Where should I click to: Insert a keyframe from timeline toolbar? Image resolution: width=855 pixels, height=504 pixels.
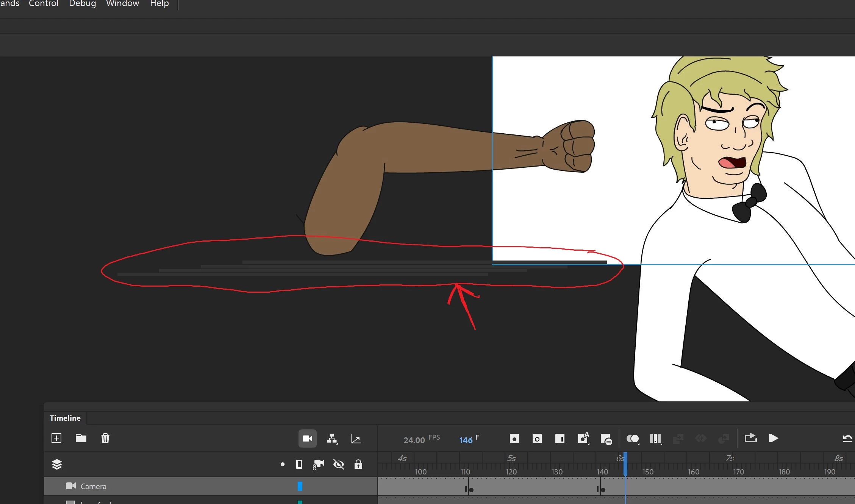[514, 438]
